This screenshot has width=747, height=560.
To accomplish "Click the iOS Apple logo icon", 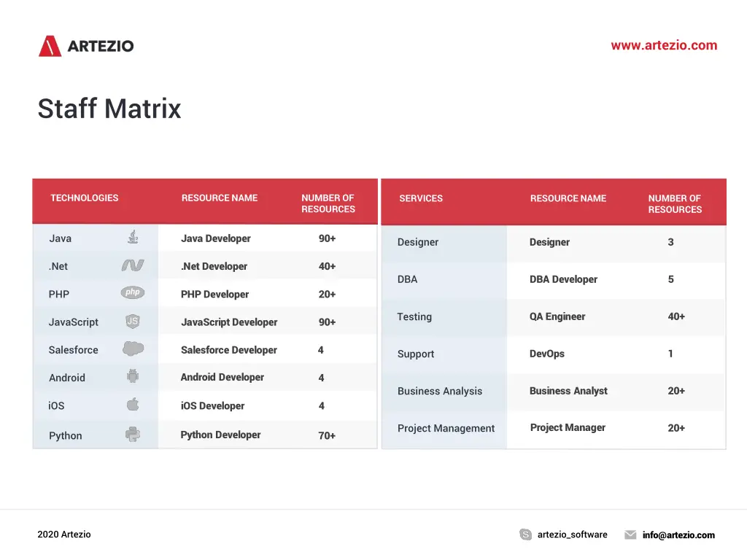I will click(x=133, y=404).
